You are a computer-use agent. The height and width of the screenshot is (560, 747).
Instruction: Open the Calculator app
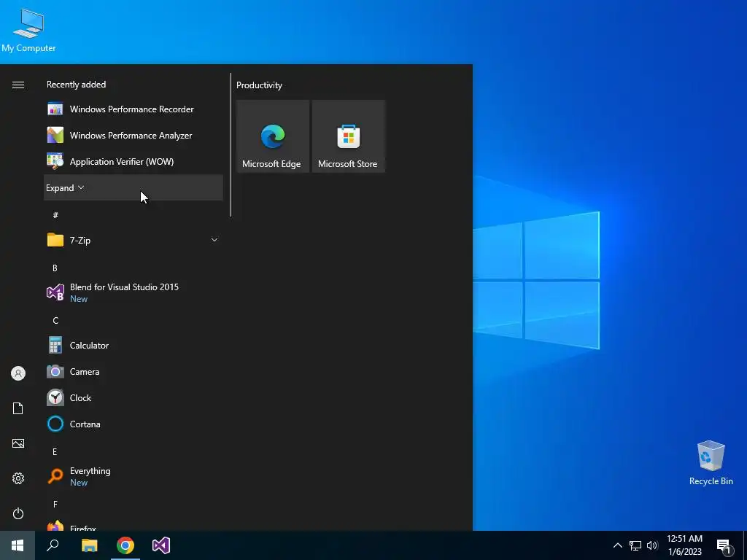133,345
